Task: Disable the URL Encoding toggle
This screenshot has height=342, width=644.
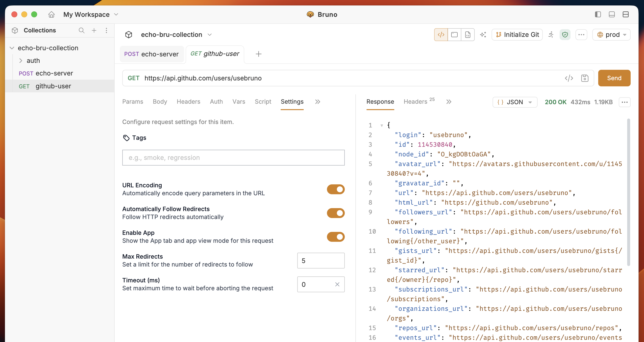Action: (x=336, y=189)
